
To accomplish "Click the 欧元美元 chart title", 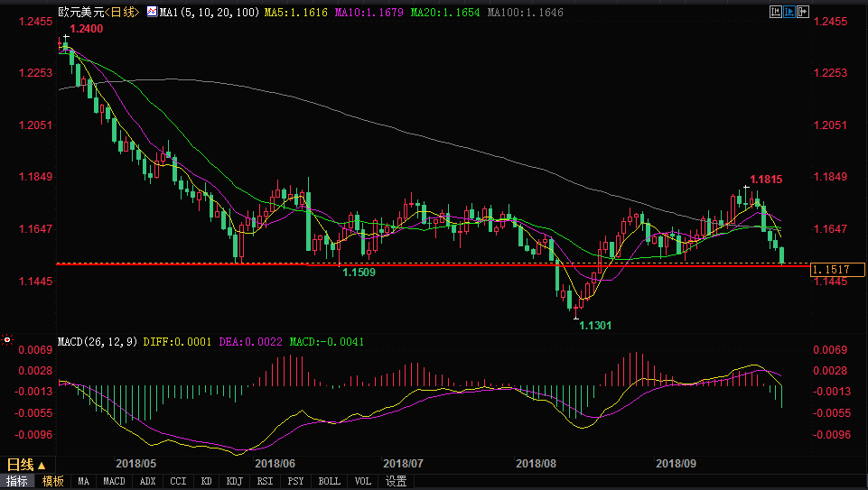I will pos(77,13).
